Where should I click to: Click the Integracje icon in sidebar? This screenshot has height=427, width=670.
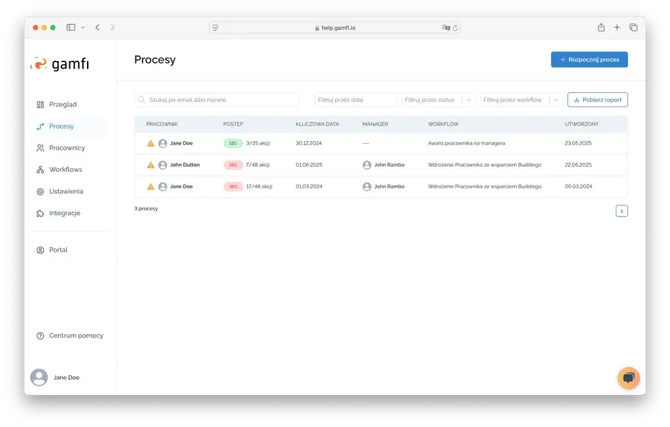coord(40,213)
